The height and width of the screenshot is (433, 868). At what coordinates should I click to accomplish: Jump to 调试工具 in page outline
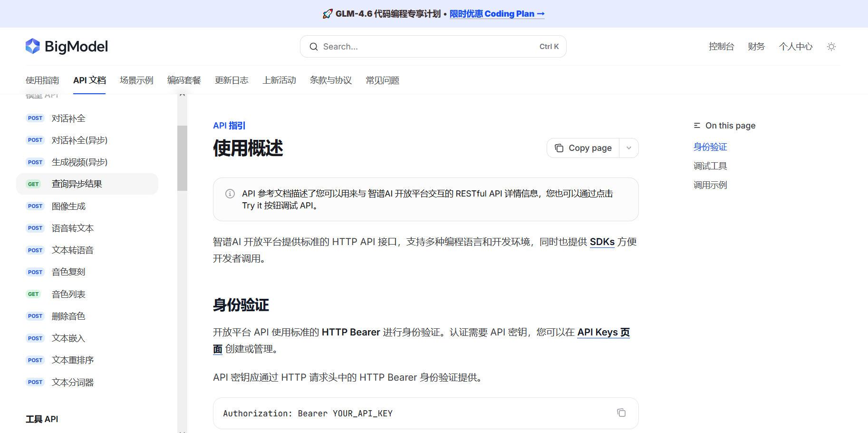click(710, 166)
